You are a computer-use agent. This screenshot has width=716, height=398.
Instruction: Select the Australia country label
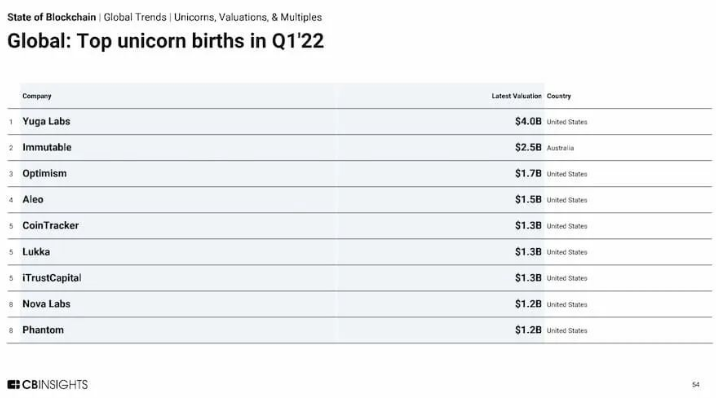click(560, 148)
